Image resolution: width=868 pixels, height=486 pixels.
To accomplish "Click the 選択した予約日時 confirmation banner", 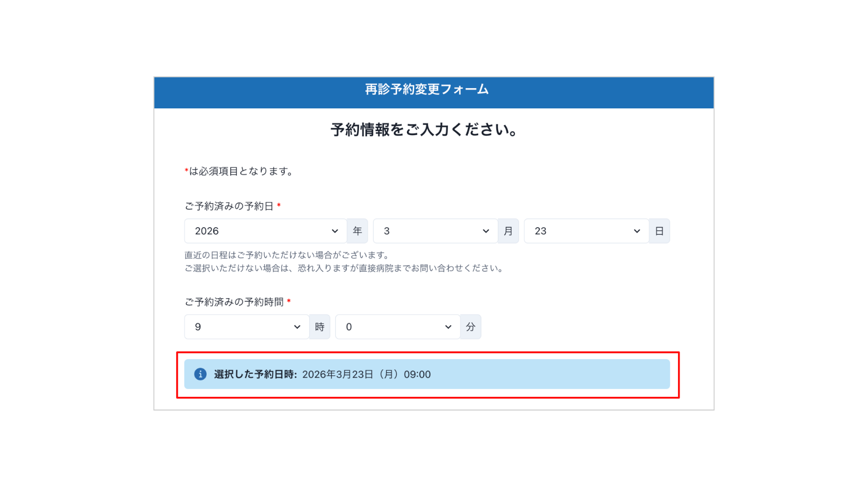I will click(426, 374).
